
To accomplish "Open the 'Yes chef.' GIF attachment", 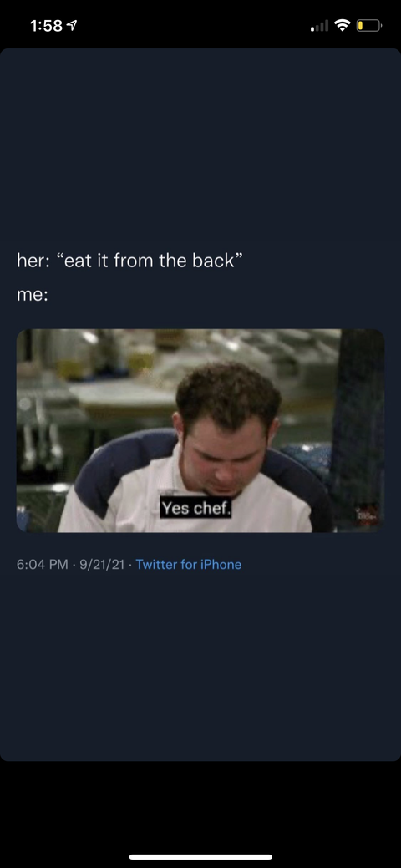I will 200,431.
